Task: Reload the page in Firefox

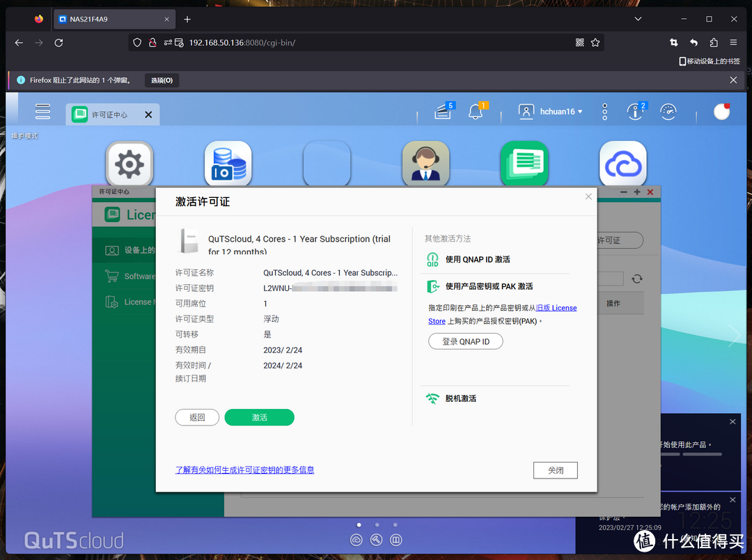Action: point(58,42)
